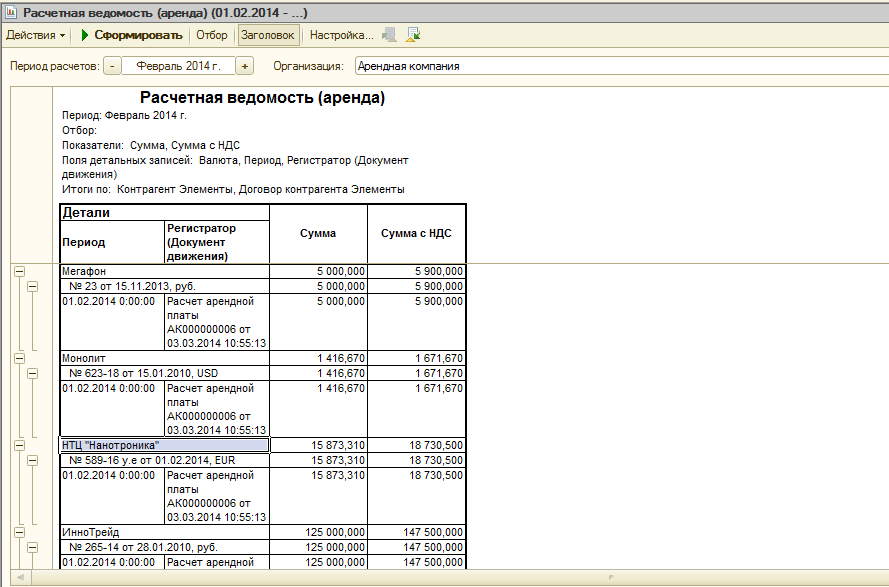
Task: Collapse contract № 623-18 USD row
Action: click(32, 373)
